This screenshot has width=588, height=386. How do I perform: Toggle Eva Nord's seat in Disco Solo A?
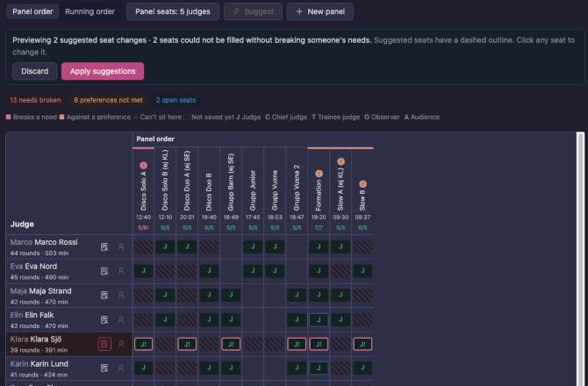[x=143, y=271]
